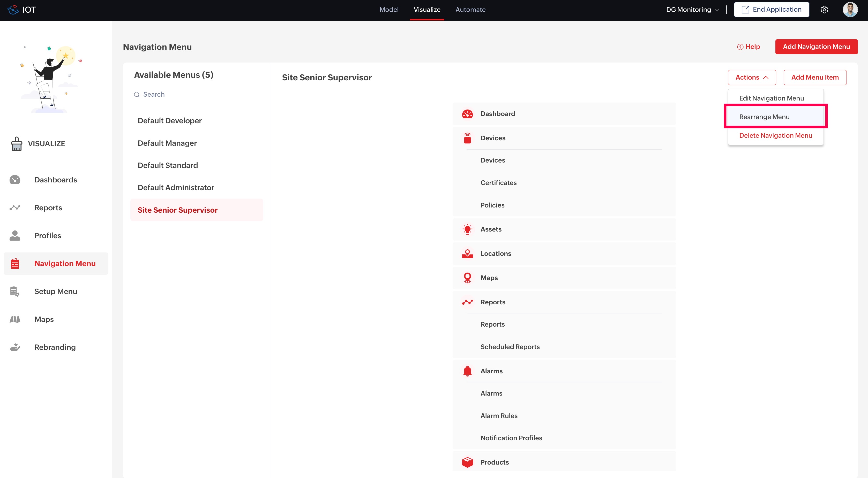Click the Add Navigation Menu button

pyautogui.click(x=816, y=47)
